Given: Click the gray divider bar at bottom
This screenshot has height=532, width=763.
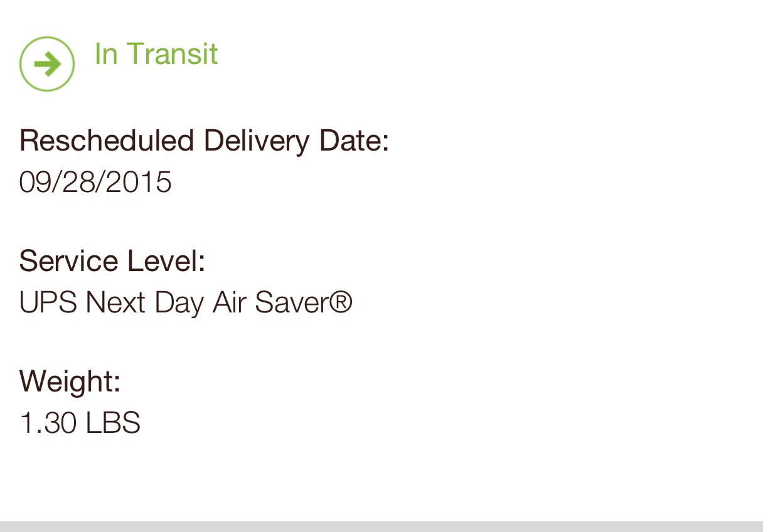Looking at the screenshot, I should (x=381, y=526).
